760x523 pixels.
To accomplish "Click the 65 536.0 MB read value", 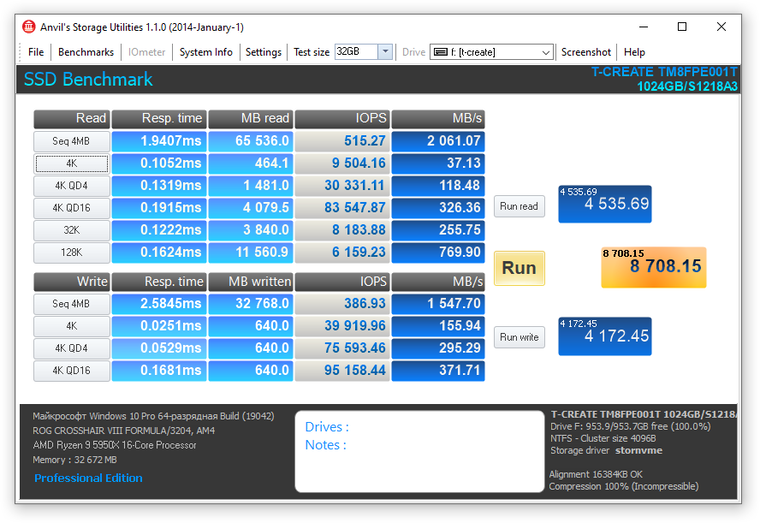I will (x=251, y=141).
